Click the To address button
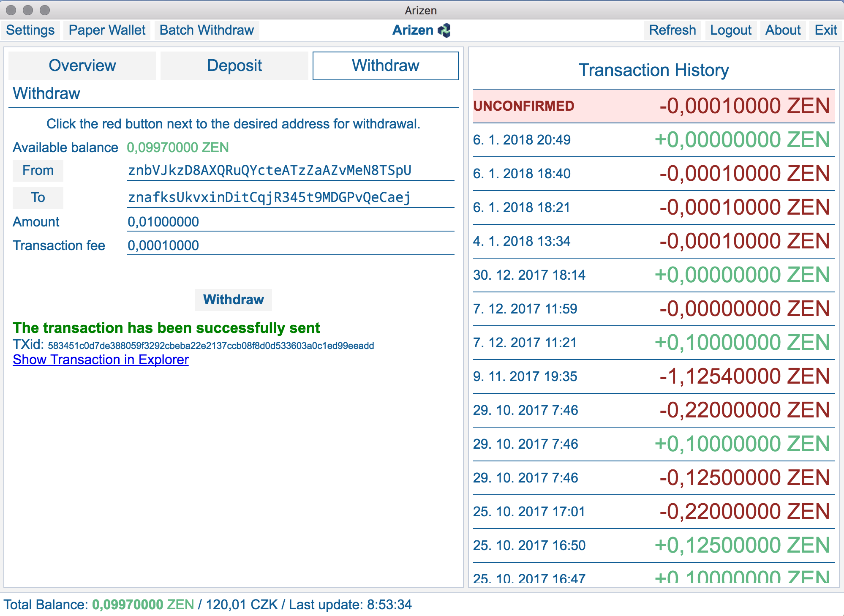The image size is (844, 616). click(38, 198)
